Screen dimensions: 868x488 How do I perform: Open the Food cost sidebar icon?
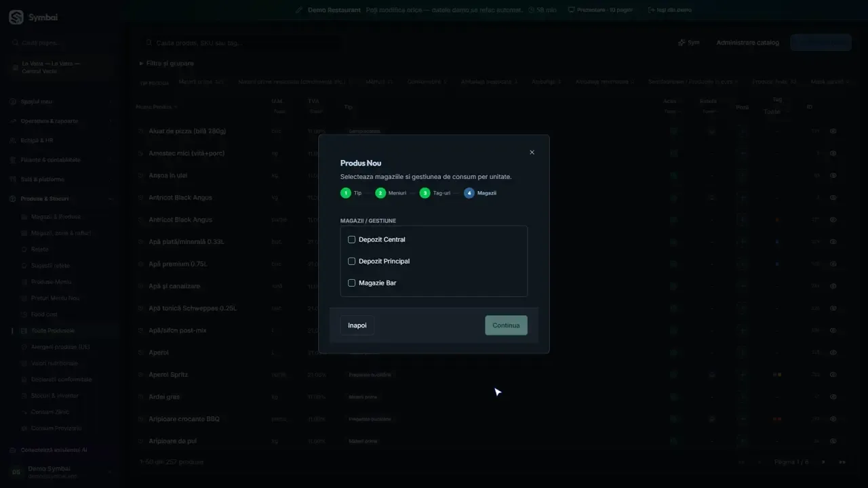click(x=25, y=314)
